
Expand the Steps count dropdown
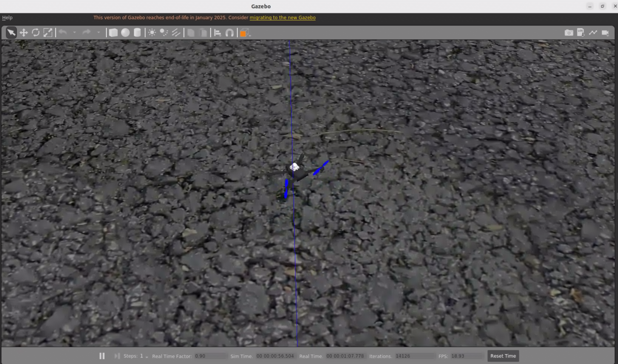click(147, 357)
